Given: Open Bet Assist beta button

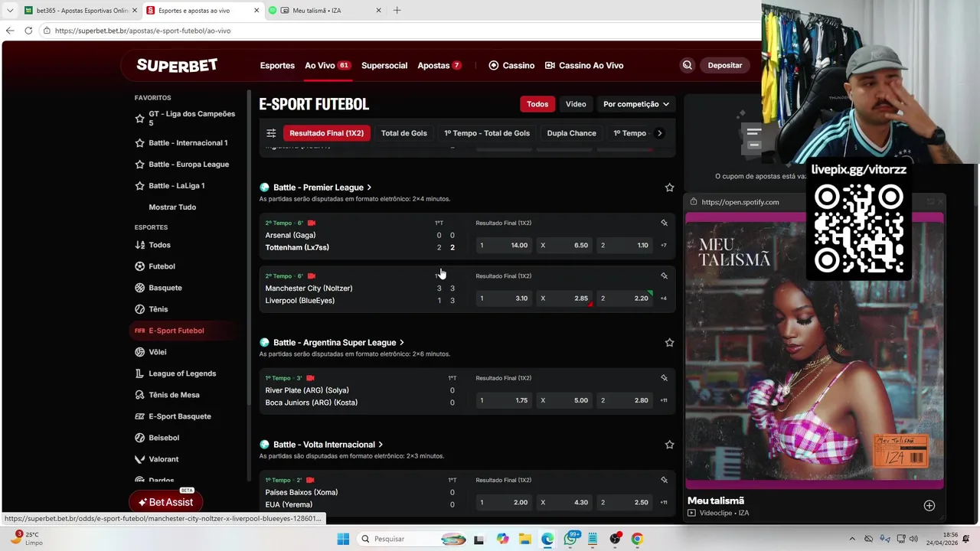Looking at the screenshot, I should pyautogui.click(x=166, y=502).
